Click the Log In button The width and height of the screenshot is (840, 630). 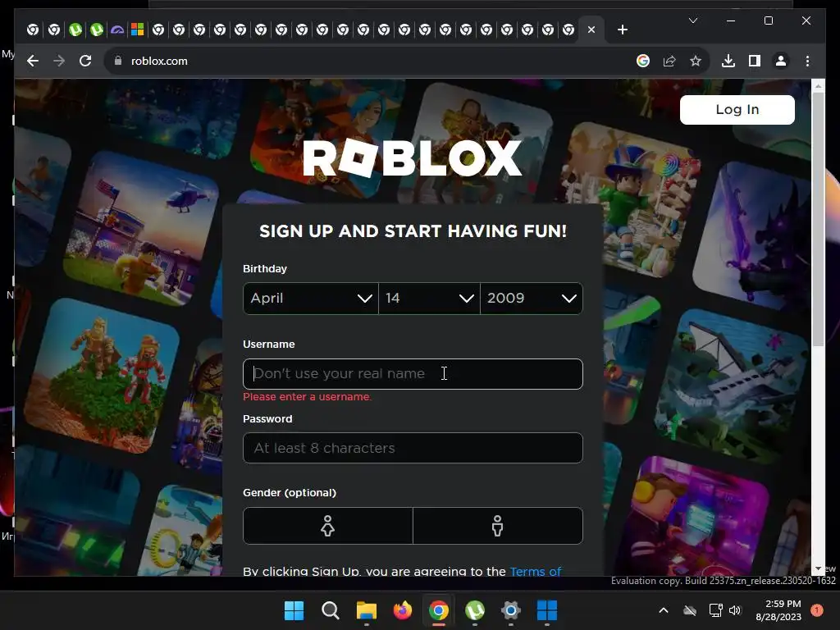(737, 110)
